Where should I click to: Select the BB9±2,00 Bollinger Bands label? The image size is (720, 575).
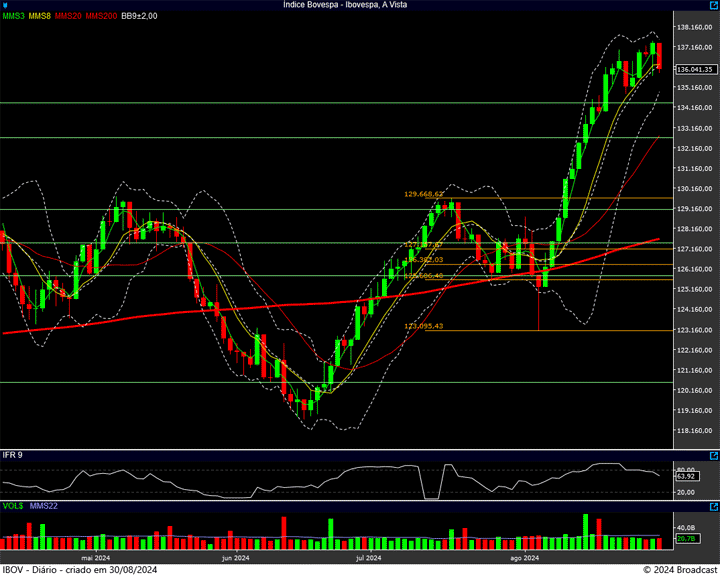[141, 16]
